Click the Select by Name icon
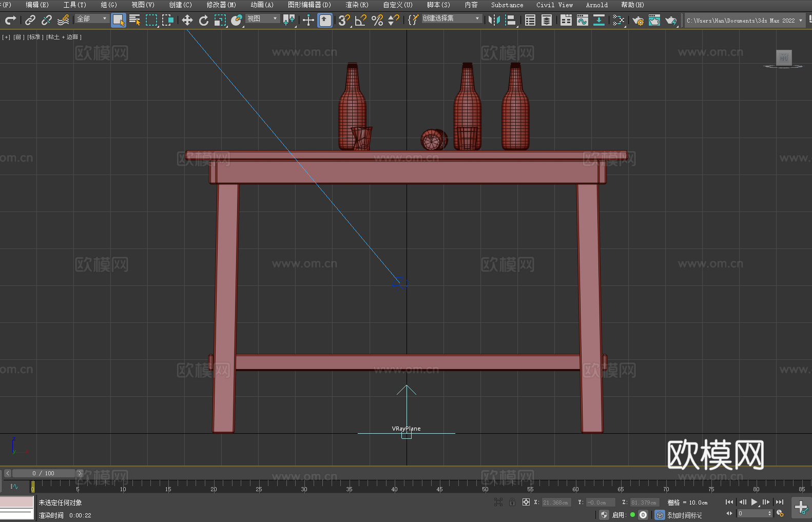This screenshot has width=812, height=522. pos(134,20)
